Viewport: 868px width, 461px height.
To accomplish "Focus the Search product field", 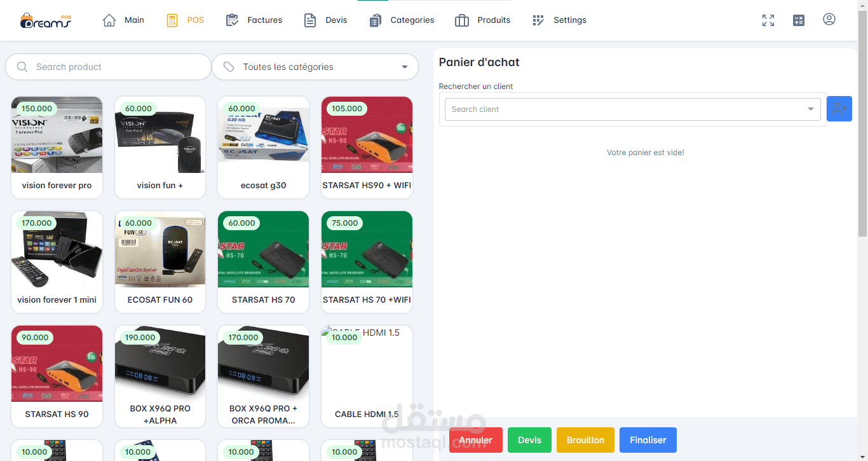I will point(108,67).
